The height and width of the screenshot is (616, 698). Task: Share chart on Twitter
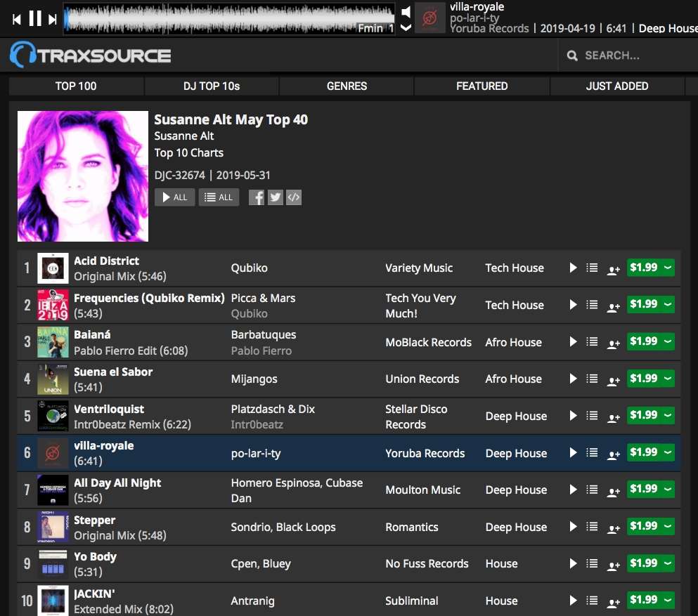pos(275,197)
